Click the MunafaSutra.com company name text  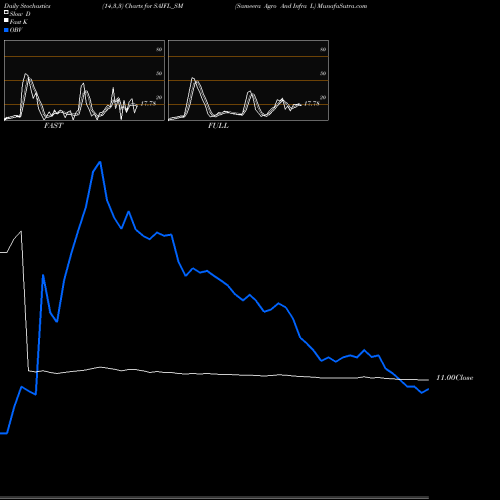point(342,6)
